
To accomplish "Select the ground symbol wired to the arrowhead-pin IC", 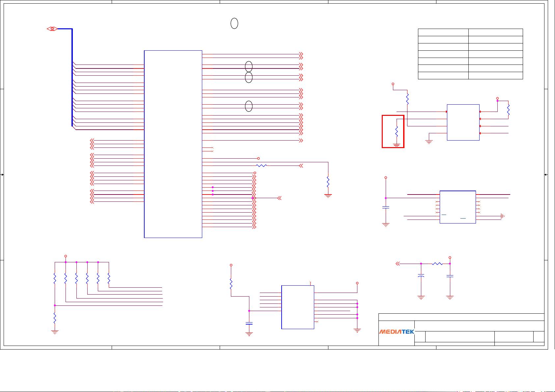I will [x=429, y=142].
